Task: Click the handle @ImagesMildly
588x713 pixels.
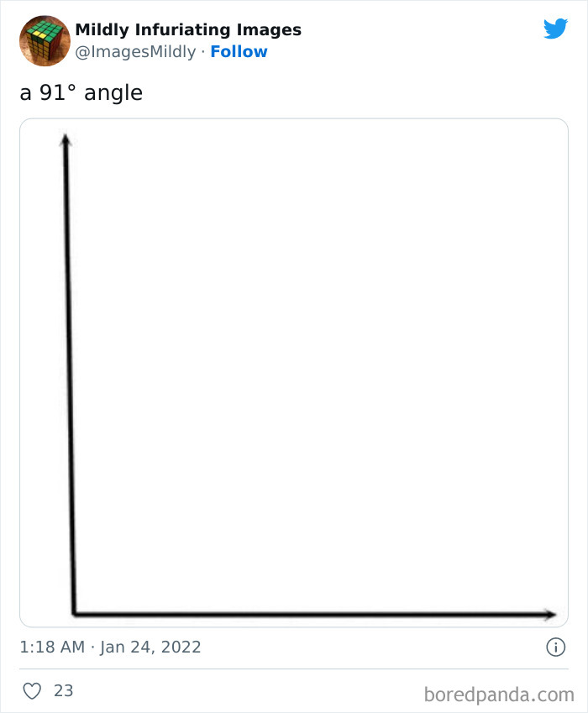Action: tap(134, 51)
